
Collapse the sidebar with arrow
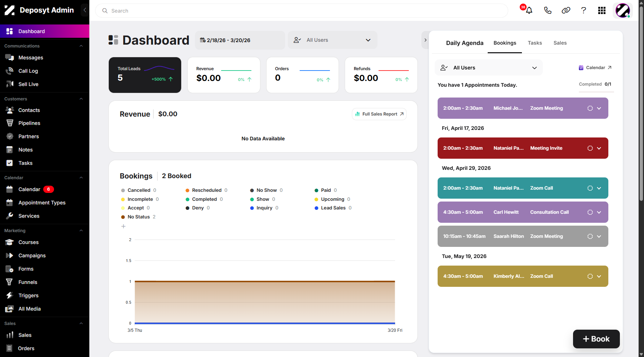(85, 10)
